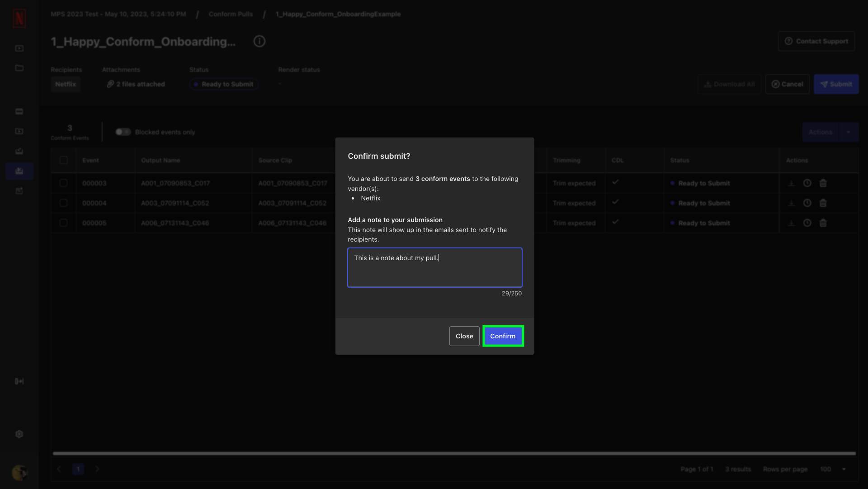
Task: Check the box for event 000005
Action: click(63, 223)
